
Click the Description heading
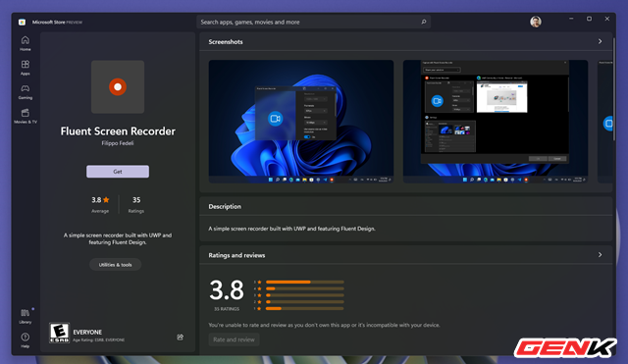pyautogui.click(x=225, y=207)
